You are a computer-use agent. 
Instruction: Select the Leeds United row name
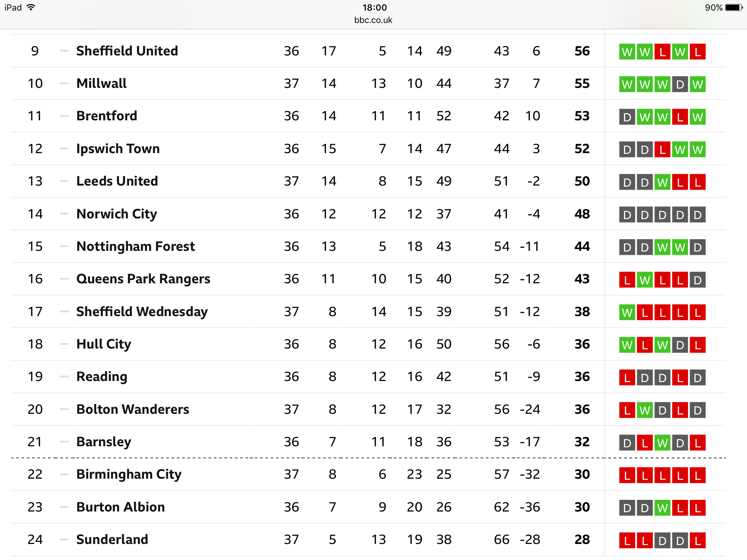117,181
